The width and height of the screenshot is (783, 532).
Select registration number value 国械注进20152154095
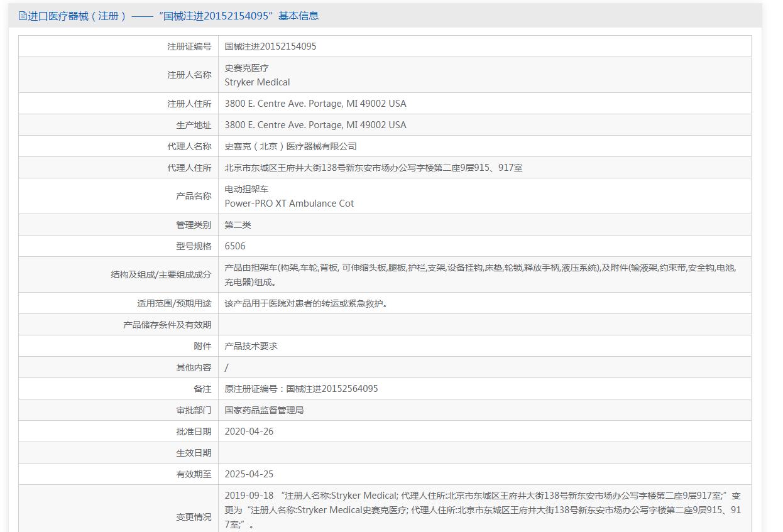pos(270,46)
